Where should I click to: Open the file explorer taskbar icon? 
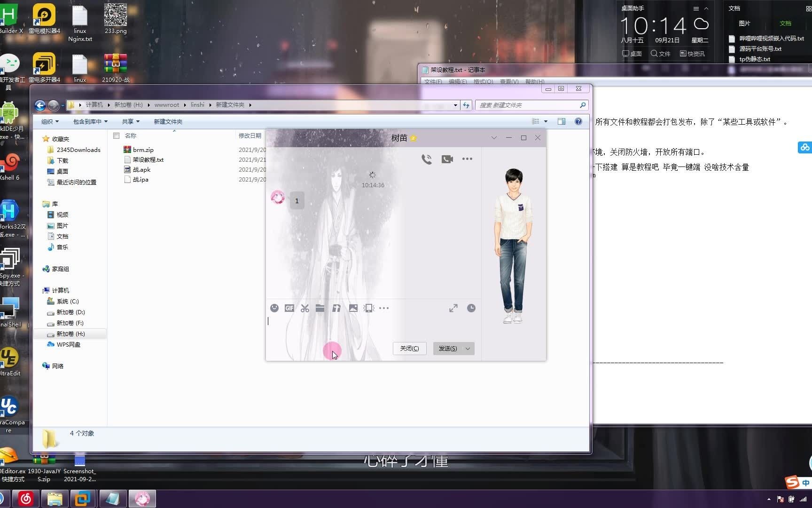55,499
